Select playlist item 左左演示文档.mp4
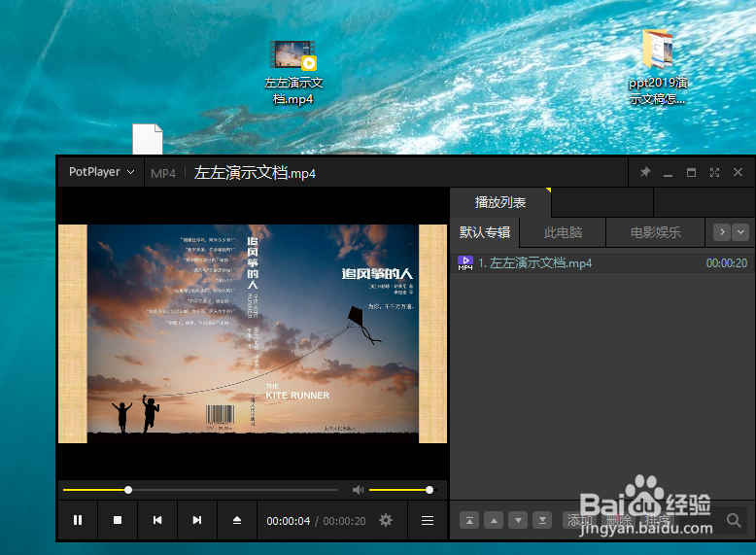Viewport: 756px width, 555px height. (602, 263)
